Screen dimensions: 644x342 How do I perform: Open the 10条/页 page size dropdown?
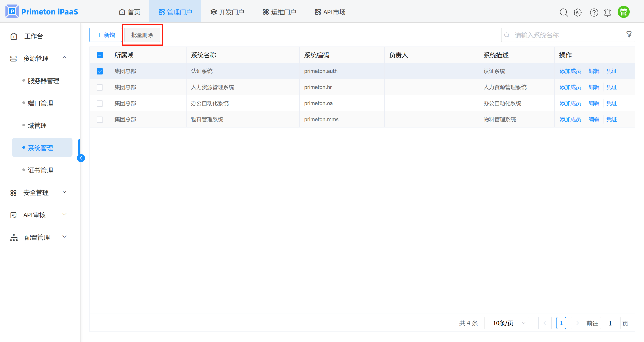(x=506, y=323)
